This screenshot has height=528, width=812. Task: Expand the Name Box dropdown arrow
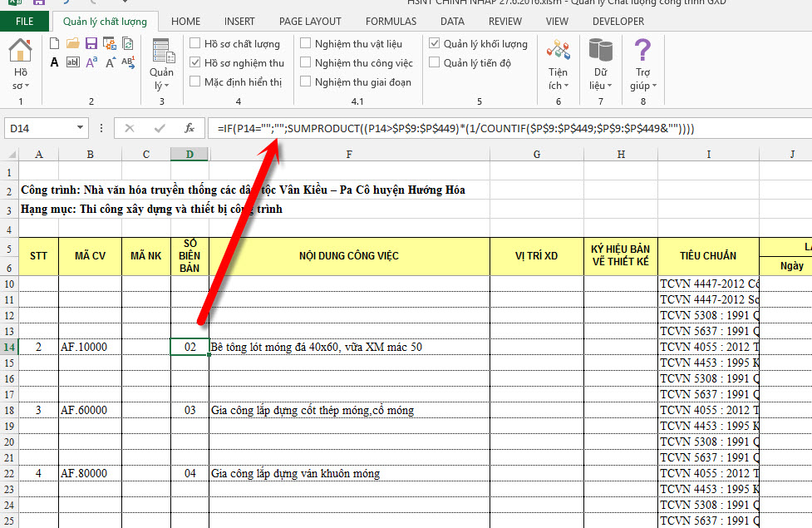click(80, 128)
